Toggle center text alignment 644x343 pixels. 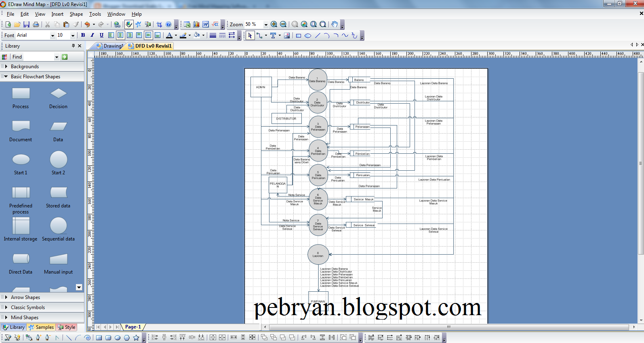point(120,36)
